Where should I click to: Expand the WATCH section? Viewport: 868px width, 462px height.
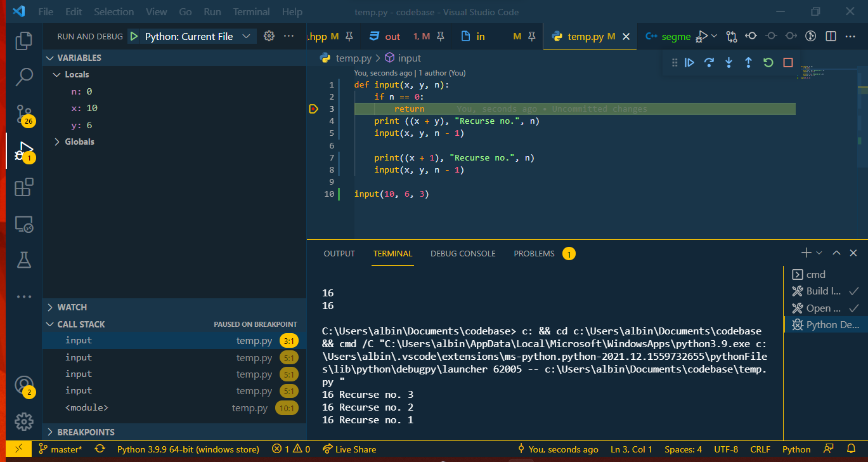coord(174,307)
